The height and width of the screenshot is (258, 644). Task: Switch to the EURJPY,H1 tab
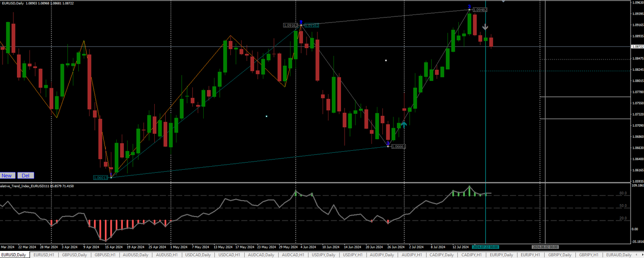531,255
